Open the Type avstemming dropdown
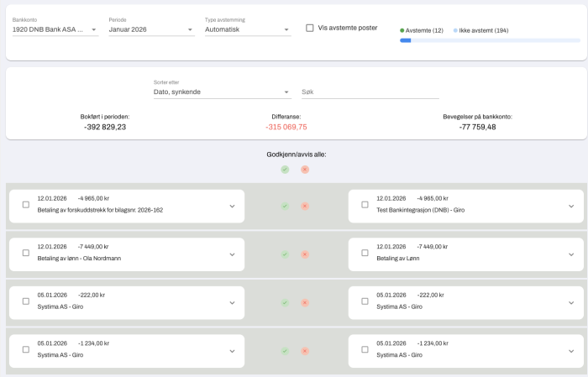The height and width of the screenshot is (377, 588). pos(247,30)
